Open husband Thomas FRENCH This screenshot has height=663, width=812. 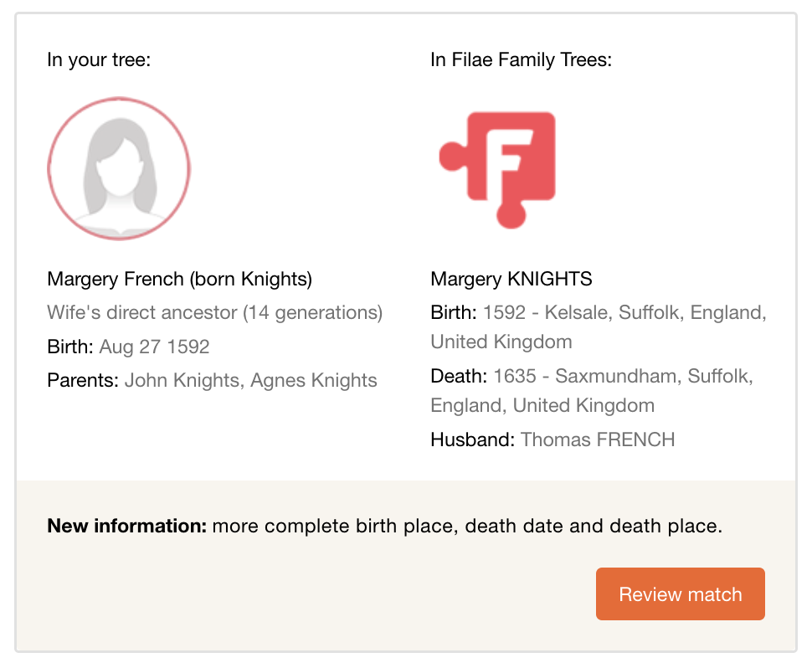(597, 439)
